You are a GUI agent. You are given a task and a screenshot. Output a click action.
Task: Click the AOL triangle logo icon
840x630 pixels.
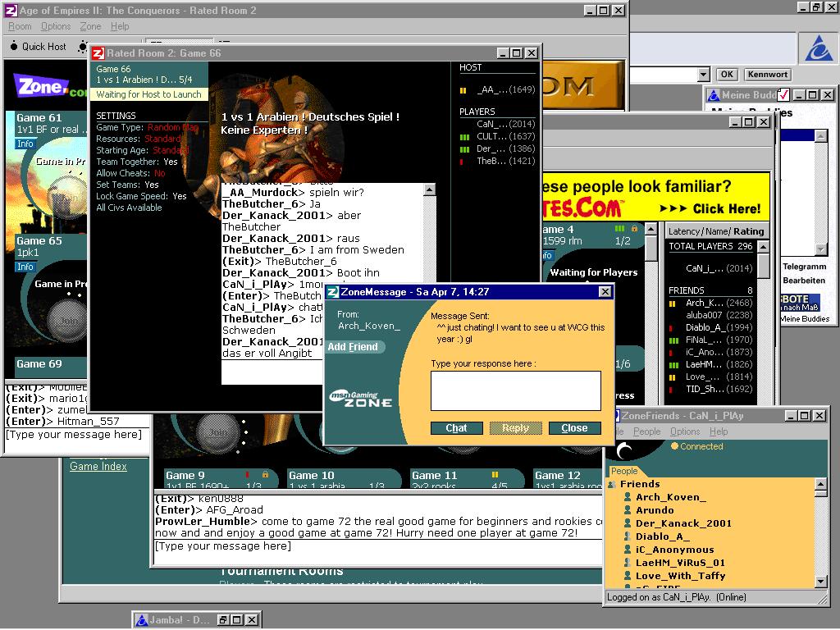coord(819,48)
